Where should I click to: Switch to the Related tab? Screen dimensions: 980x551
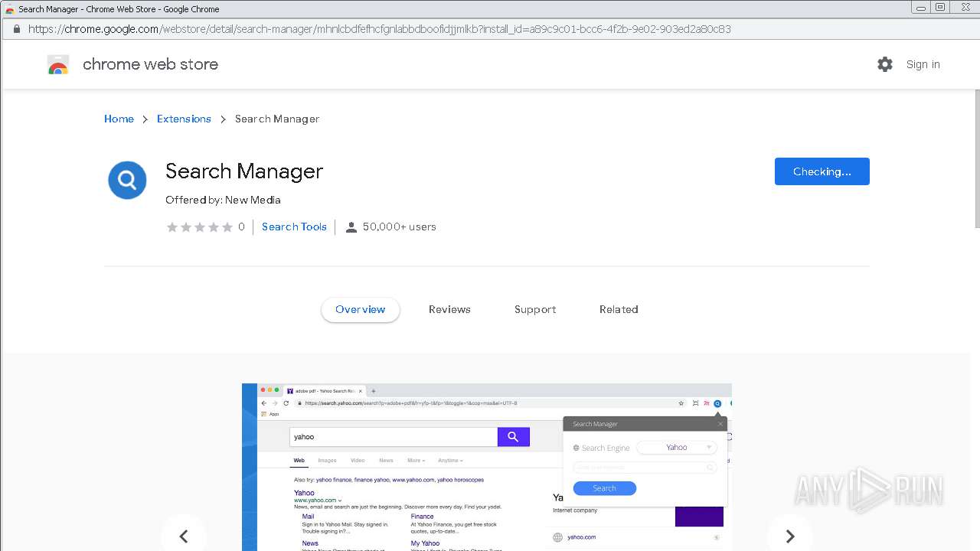coord(619,309)
